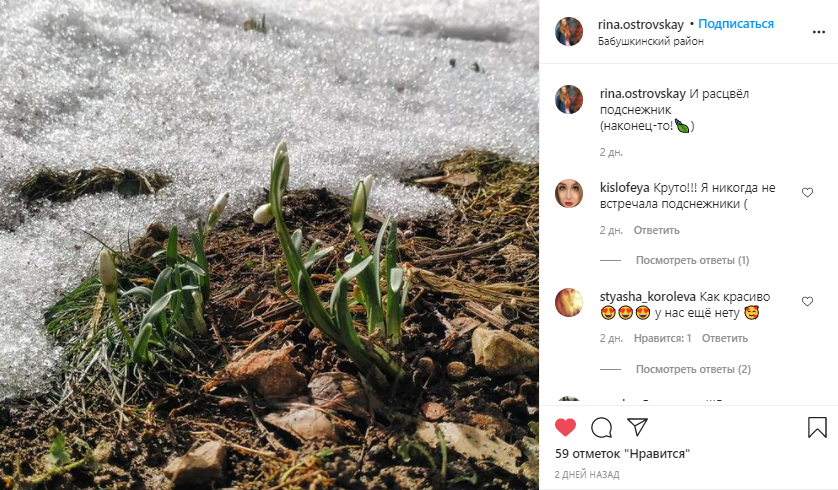The image size is (838, 490).
Task: Expand Посмотреть ответы (1) replies
Action: 692,260
